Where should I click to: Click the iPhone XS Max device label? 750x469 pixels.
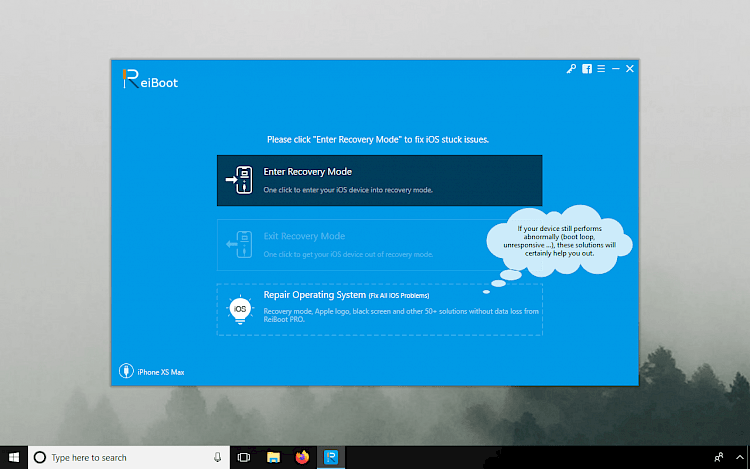coord(161,372)
